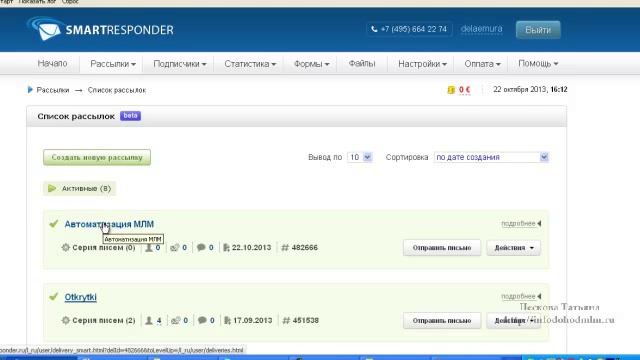Click the date text 22 октября 2013
640x360 pixels.
tap(519, 89)
